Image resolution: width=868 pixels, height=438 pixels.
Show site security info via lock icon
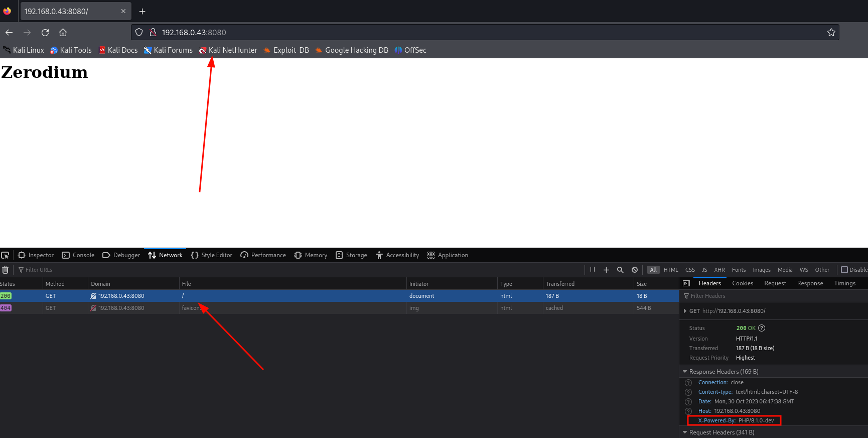[153, 33]
